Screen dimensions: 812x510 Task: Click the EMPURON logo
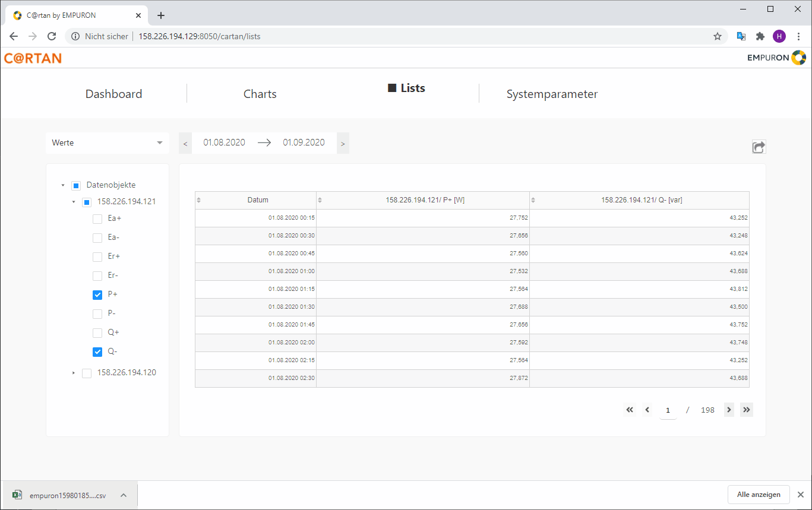tap(777, 58)
